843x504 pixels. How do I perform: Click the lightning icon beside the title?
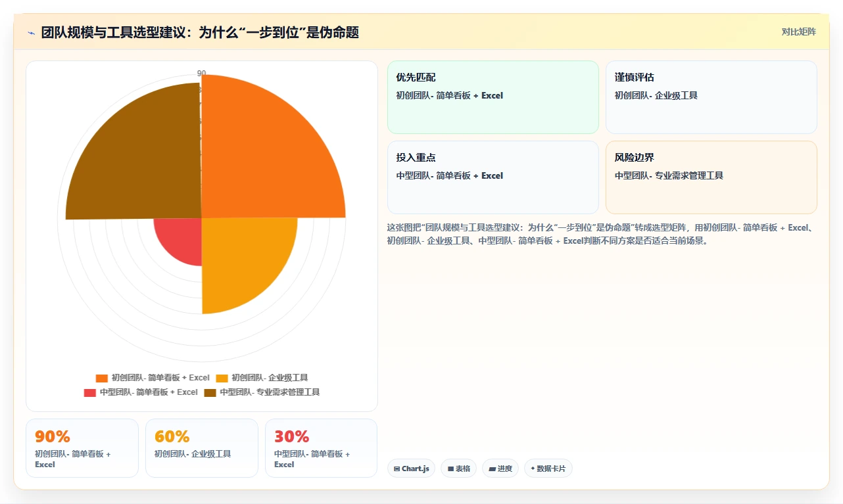[31, 33]
